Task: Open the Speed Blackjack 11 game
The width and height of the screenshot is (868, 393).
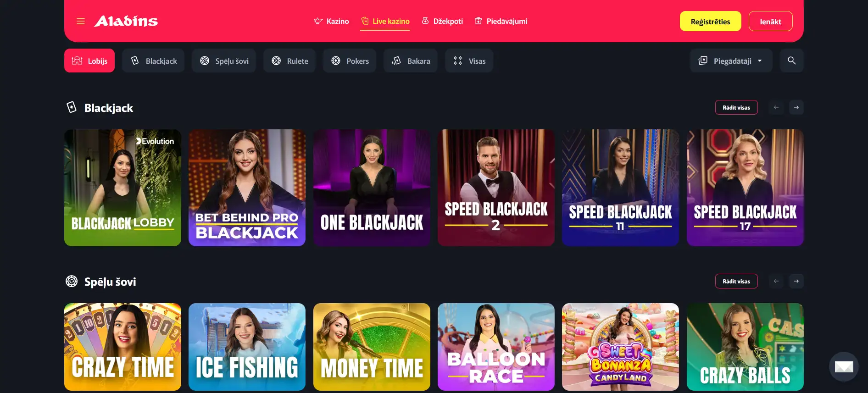Action: pyautogui.click(x=620, y=188)
